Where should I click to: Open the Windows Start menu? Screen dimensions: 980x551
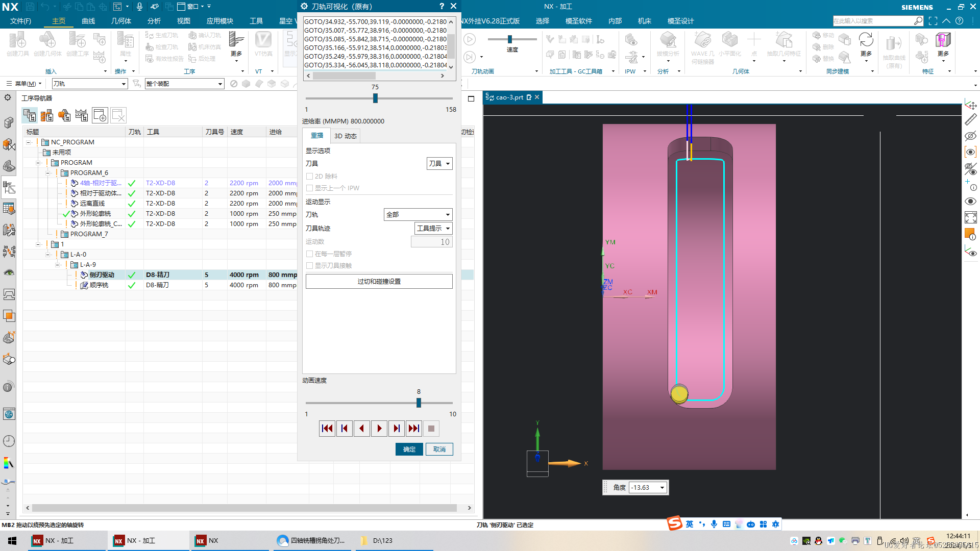12,541
